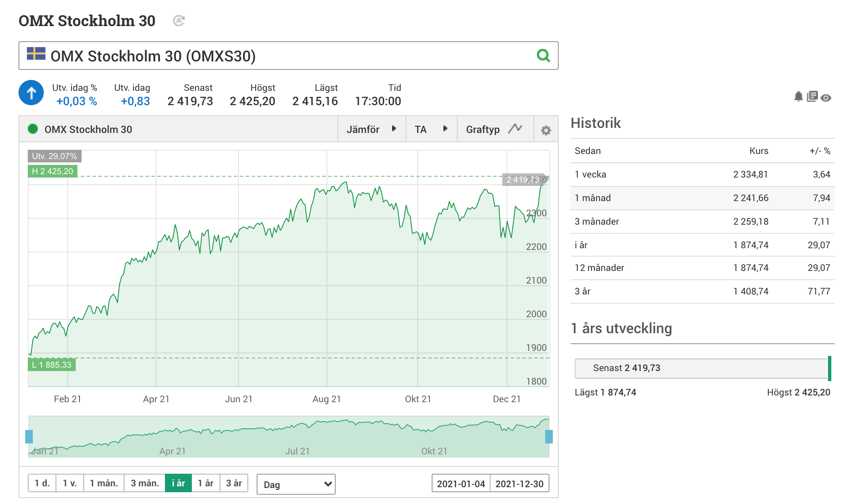
Task: Select the 3 år time range
Action: (234, 483)
